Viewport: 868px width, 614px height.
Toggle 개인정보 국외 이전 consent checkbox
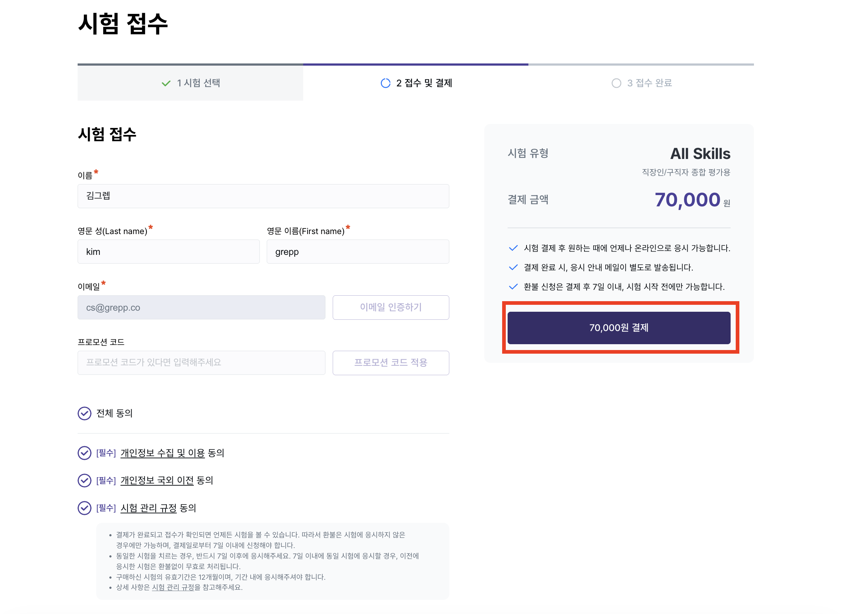tap(84, 481)
